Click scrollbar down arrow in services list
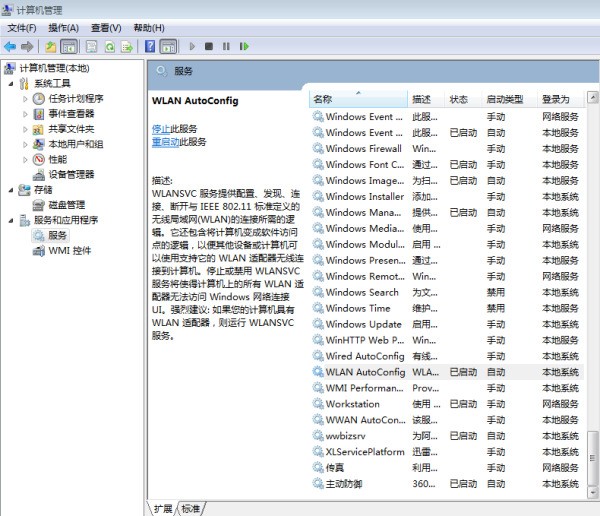This screenshot has width=600, height=516. pyautogui.click(x=593, y=492)
